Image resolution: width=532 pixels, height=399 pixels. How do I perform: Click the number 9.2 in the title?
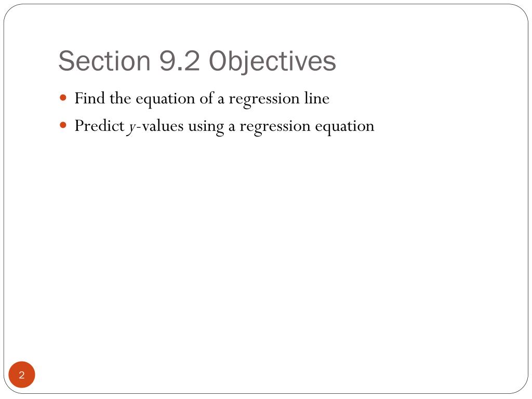pos(179,61)
